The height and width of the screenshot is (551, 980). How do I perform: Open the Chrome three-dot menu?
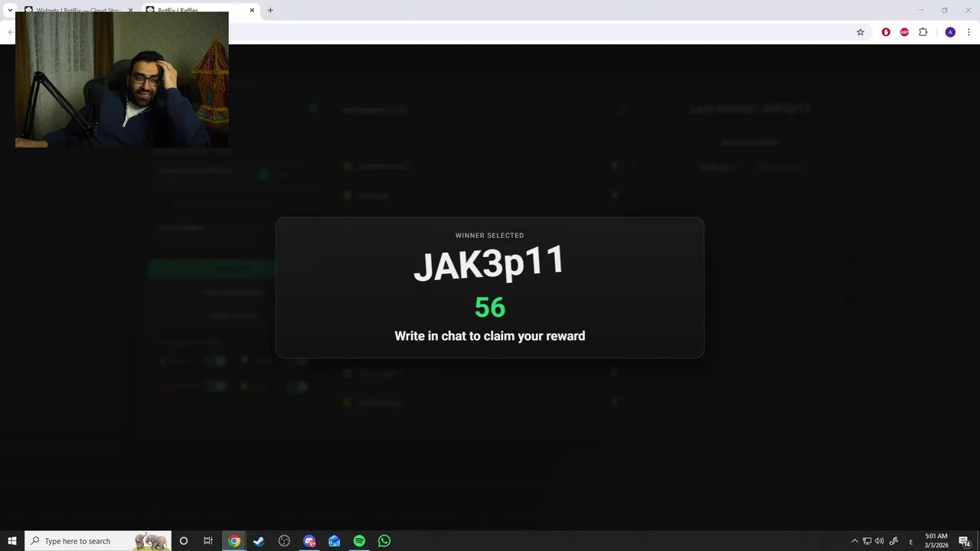click(x=969, y=32)
